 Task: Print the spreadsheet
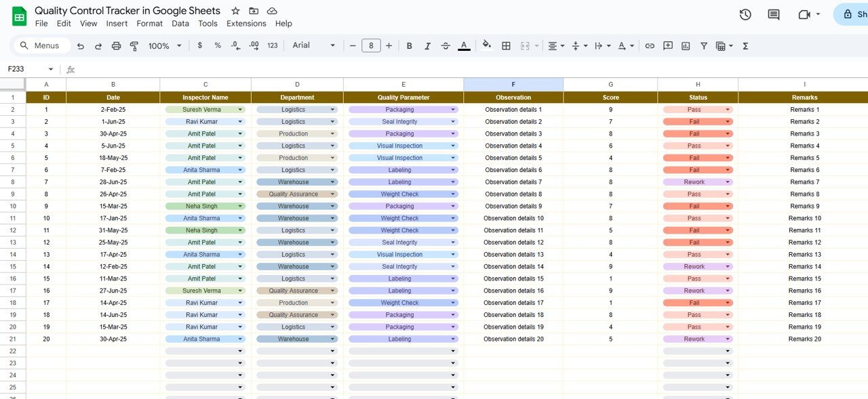point(116,45)
